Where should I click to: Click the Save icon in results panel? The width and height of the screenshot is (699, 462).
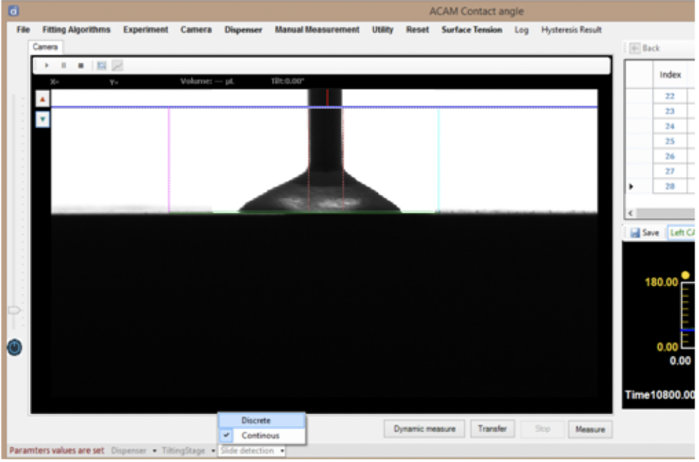644,233
